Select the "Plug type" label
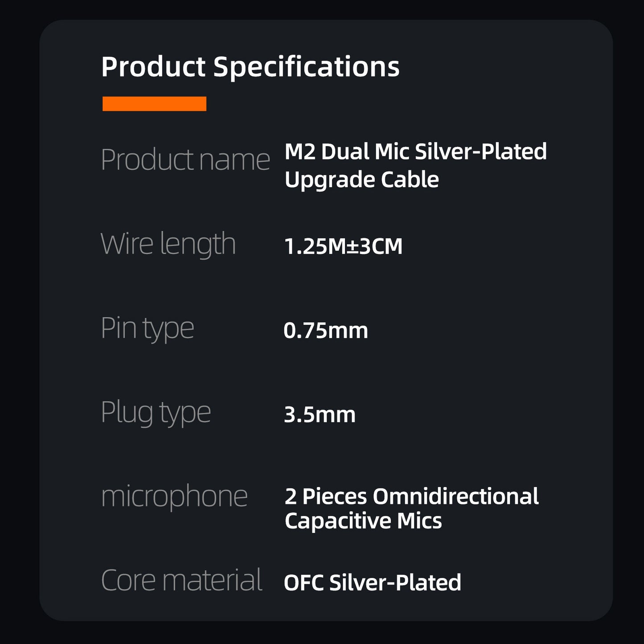The image size is (644, 644). [x=156, y=413]
